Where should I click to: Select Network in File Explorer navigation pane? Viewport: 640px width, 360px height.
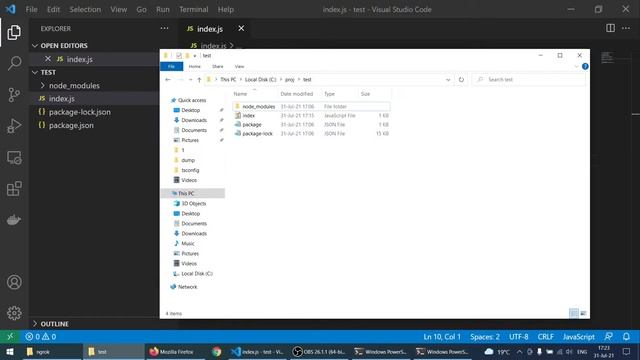click(x=187, y=287)
